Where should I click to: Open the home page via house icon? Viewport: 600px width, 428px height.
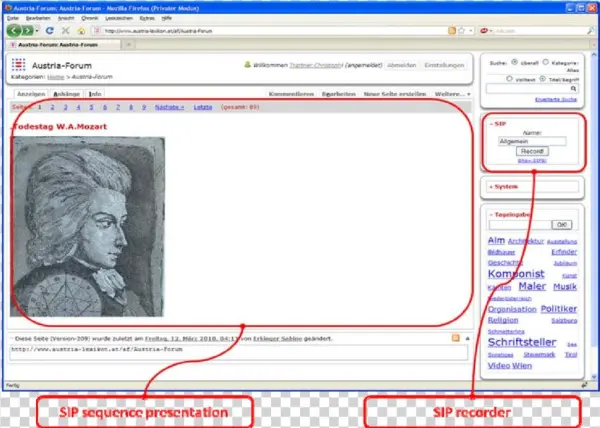[x=81, y=31]
